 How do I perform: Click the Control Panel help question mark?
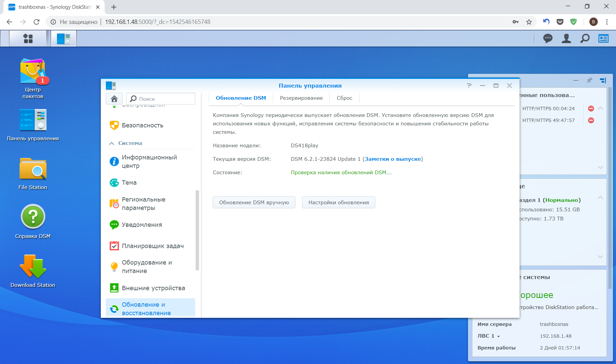pos(469,86)
